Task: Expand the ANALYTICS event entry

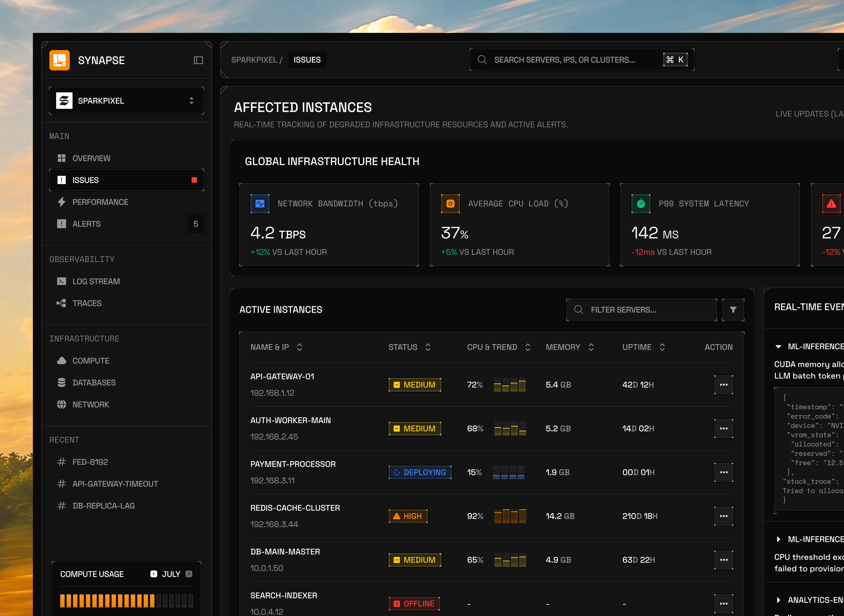Action: 778,600
